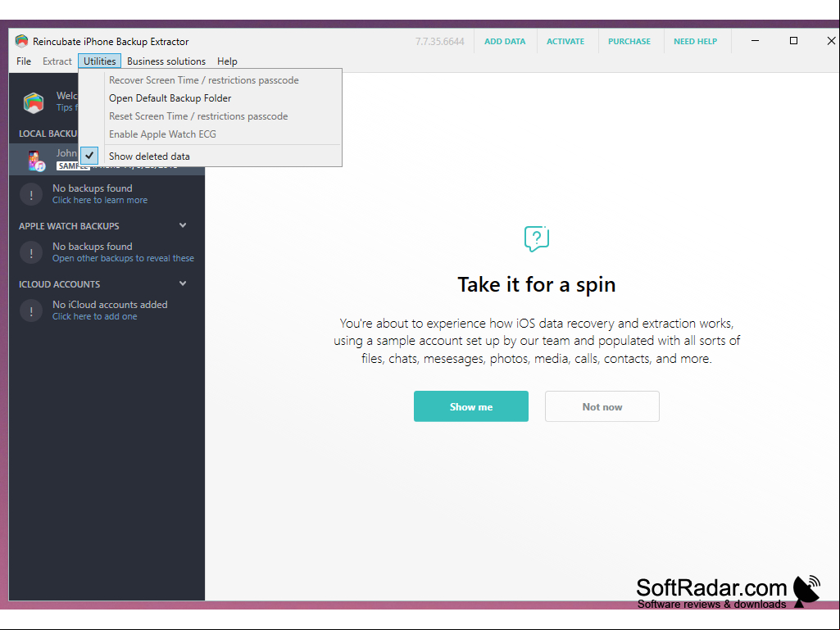Click warning icon beside No iCloud accounts added
The width and height of the screenshot is (840, 630).
31,310
